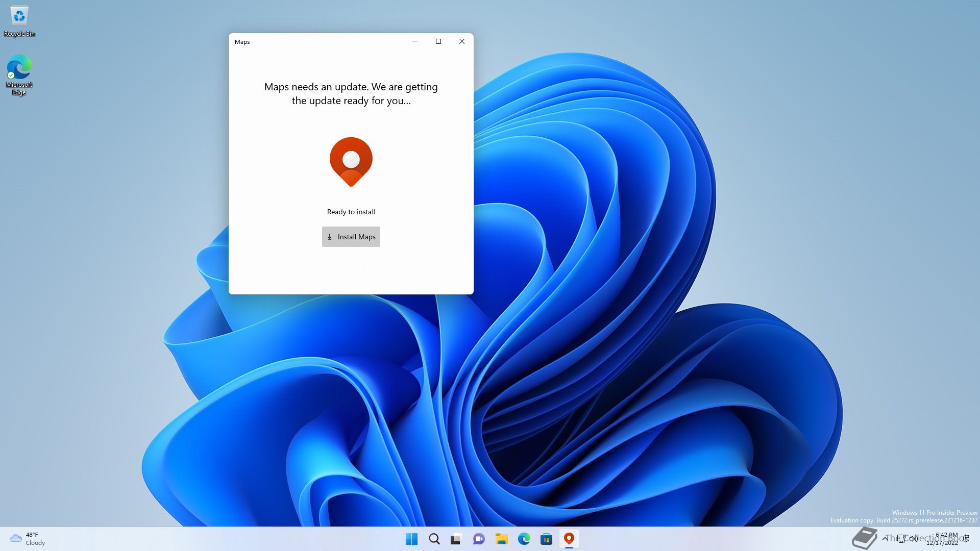Image resolution: width=980 pixels, height=551 pixels.
Task: Click the network status tray icon
Action: click(x=902, y=538)
